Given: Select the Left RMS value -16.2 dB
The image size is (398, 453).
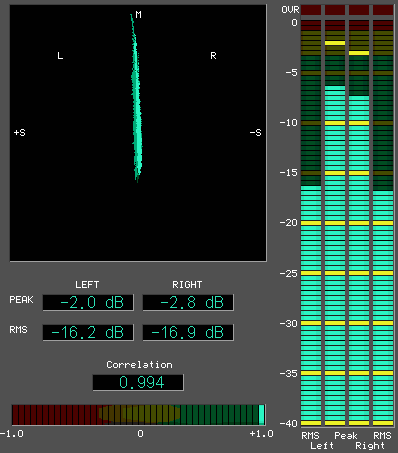Looking at the screenshot, I should click(88, 332).
